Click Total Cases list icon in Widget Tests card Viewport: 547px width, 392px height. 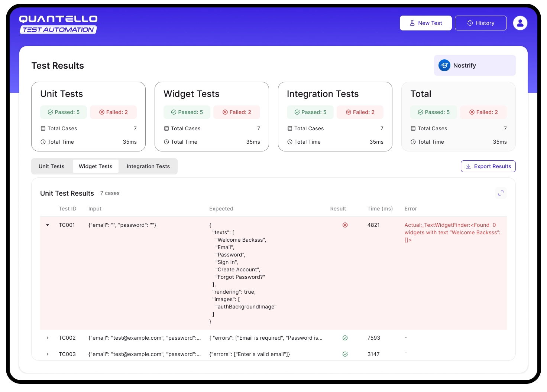[x=166, y=128]
